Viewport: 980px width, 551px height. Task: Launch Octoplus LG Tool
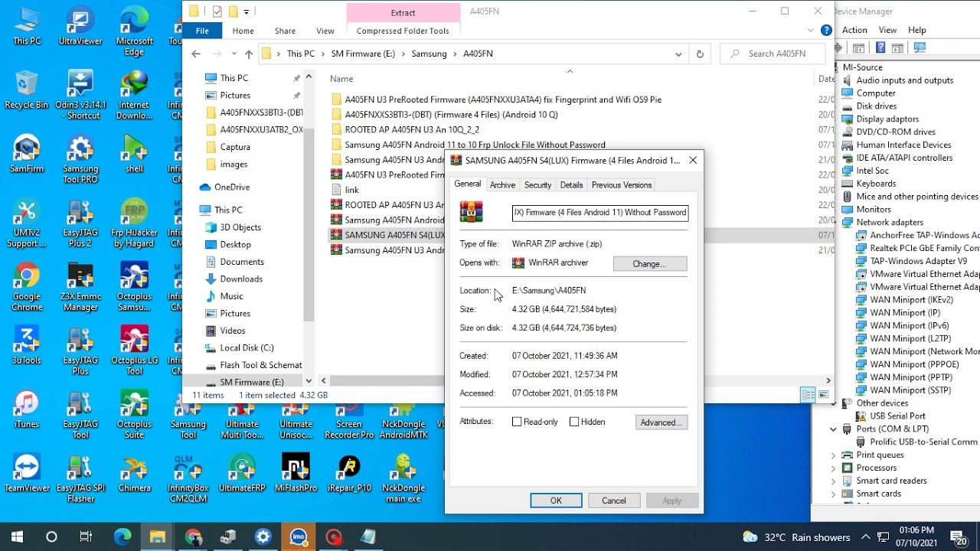134,351
